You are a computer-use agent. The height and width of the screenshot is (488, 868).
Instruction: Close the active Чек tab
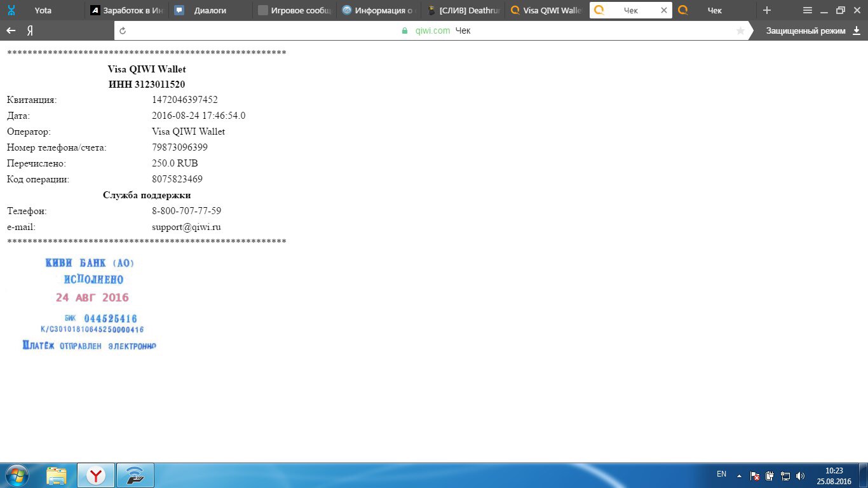click(x=664, y=10)
